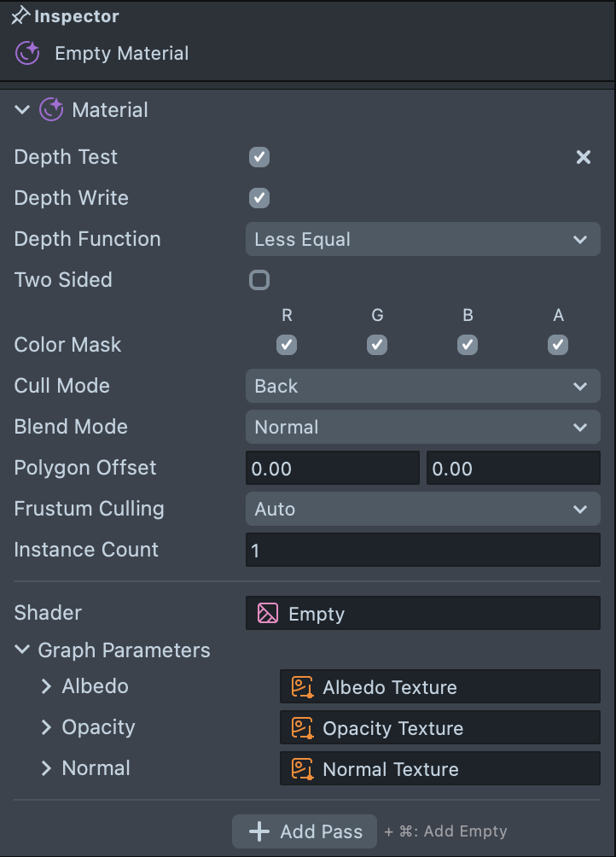Disable the Depth Test checkbox

pos(259,157)
